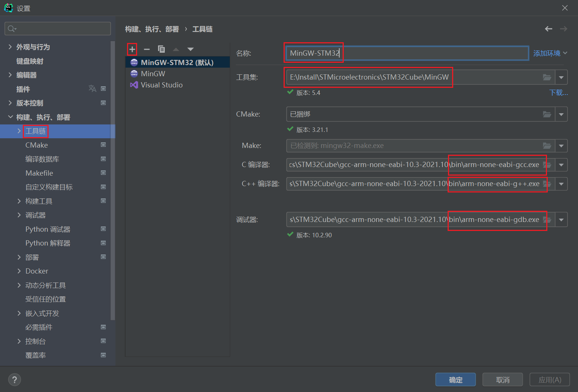Add a new toolchain with plus icon
The image size is (578, 392).
point(132,49)
